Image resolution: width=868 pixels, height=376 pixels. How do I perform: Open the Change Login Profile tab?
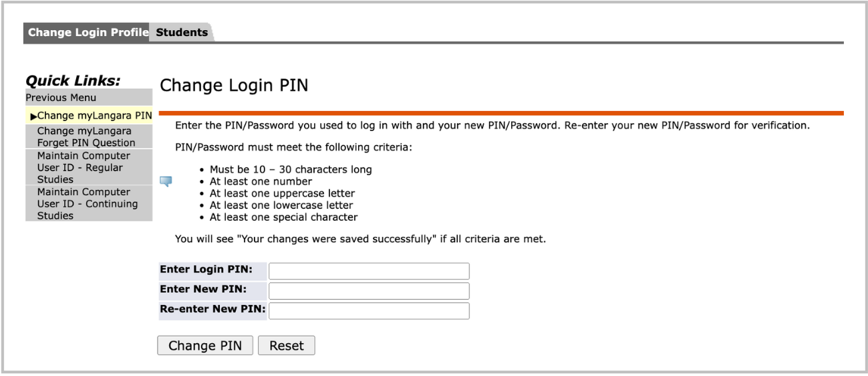tap(87, 33)
